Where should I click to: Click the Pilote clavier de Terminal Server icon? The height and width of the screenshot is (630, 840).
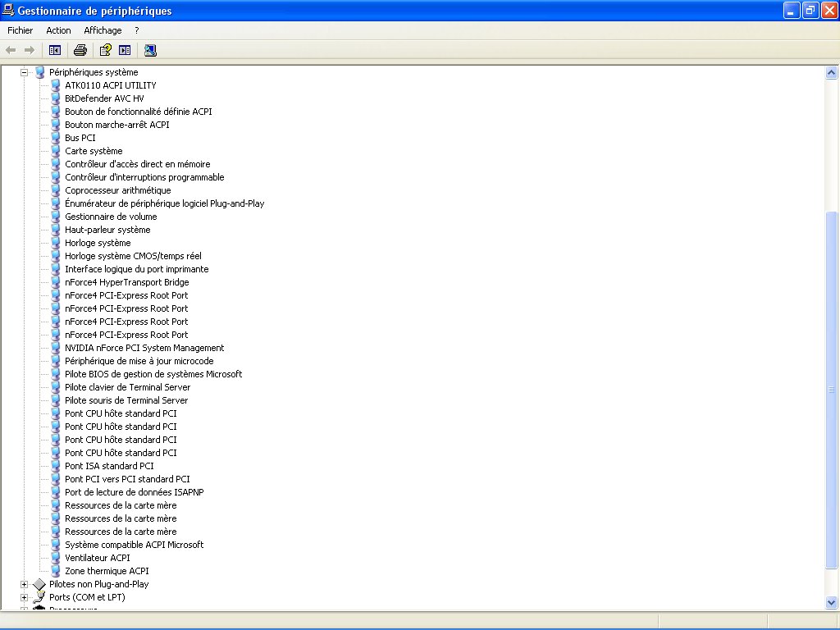point(55,387)
